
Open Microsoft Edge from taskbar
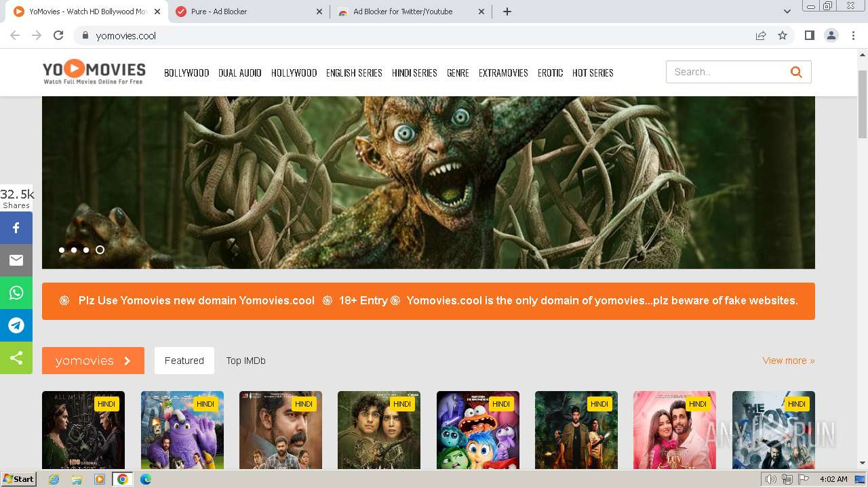(145, 479)
